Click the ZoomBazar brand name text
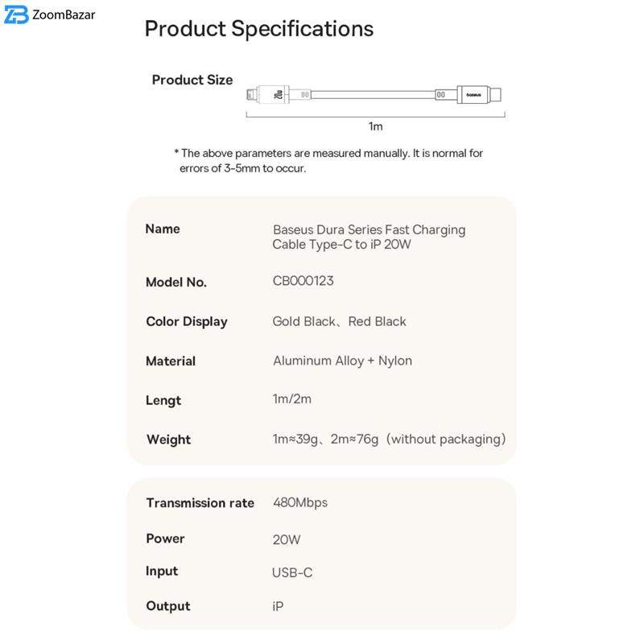Viewport: 644px width, 644px height. tap(64, 15)
